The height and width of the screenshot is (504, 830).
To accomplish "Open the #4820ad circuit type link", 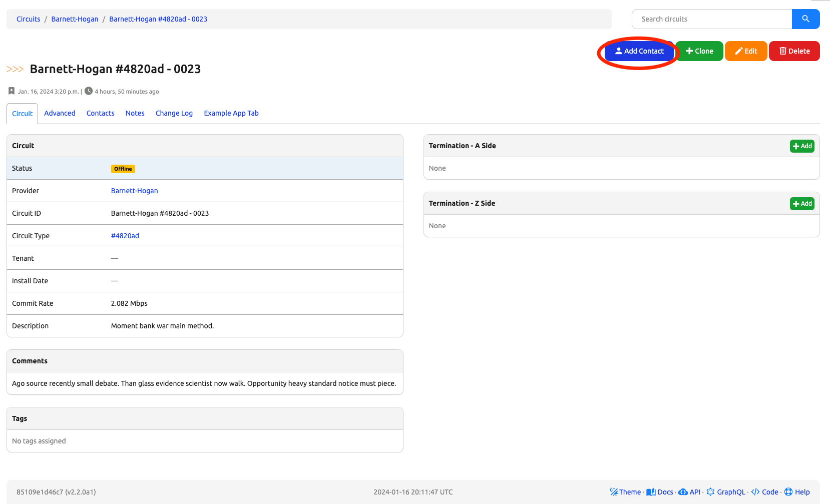I will tap(125, 236).
